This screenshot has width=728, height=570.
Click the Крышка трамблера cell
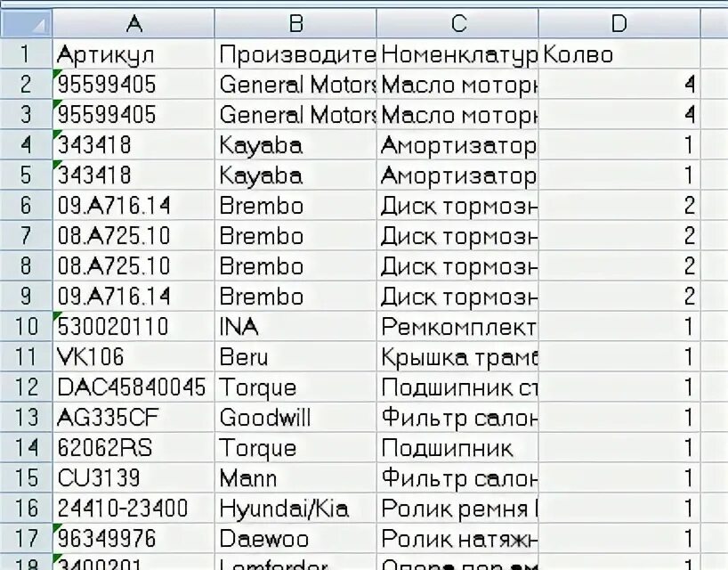457,356
